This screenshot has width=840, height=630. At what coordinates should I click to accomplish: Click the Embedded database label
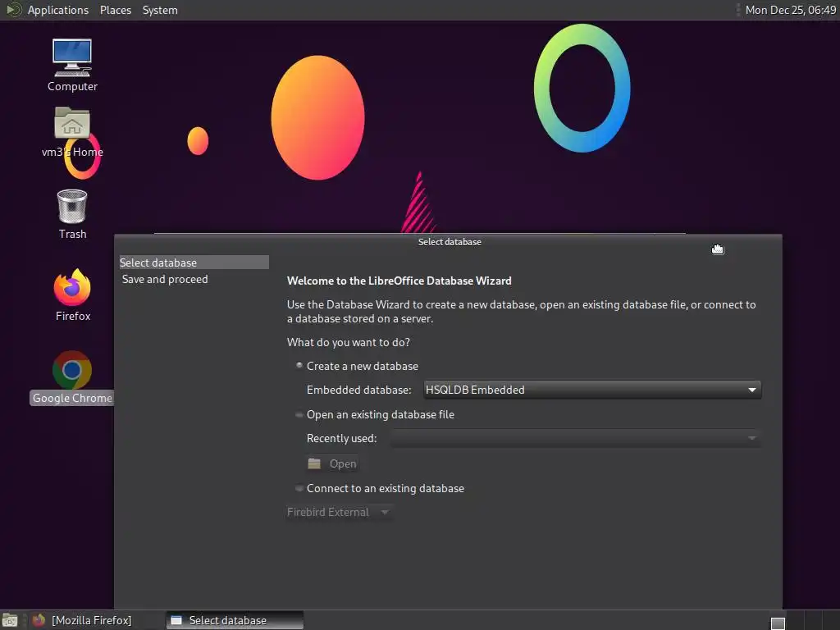tap(359, 390)
